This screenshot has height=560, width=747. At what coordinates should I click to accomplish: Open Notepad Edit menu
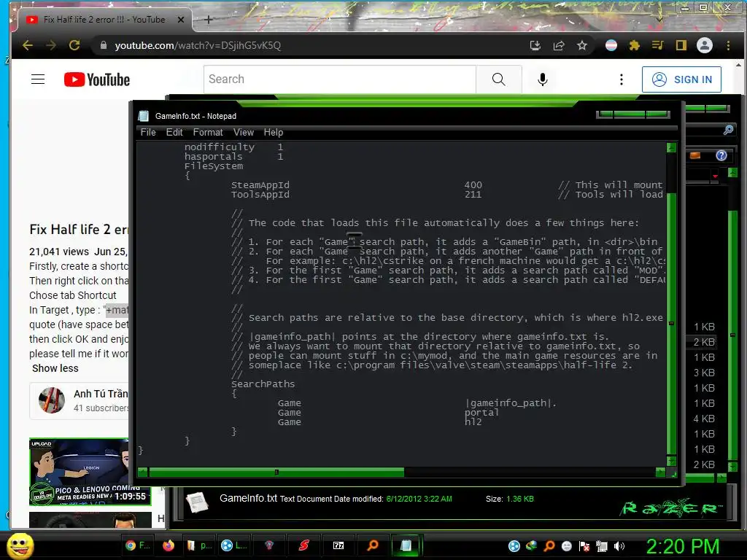pyautogui.click(x=174, y=133)
